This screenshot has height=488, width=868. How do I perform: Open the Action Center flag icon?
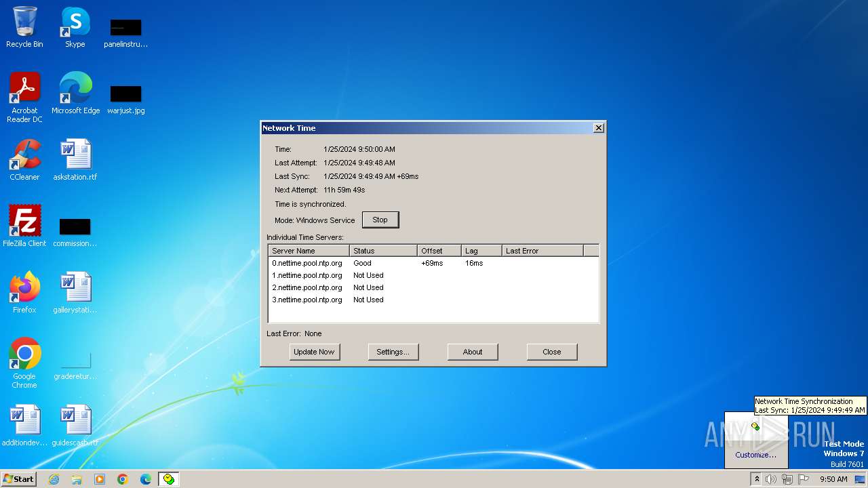(x=804, y=479)
